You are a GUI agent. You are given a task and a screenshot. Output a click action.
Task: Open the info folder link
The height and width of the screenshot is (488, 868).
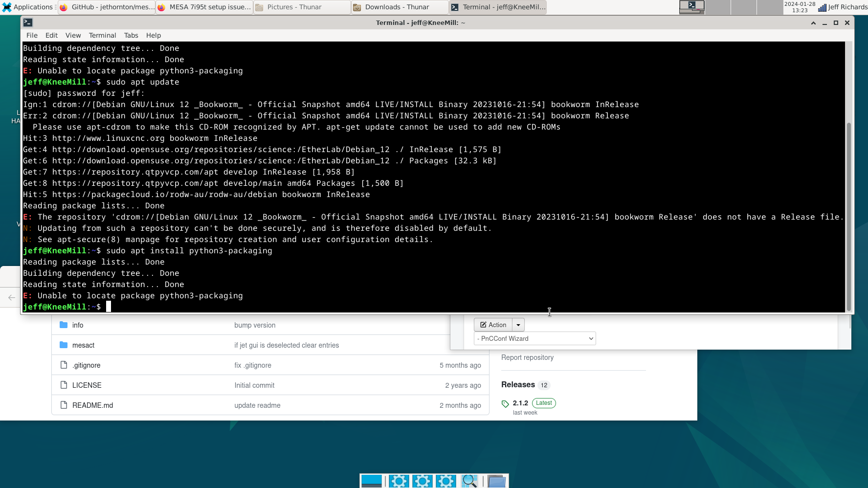click(78, 325)
